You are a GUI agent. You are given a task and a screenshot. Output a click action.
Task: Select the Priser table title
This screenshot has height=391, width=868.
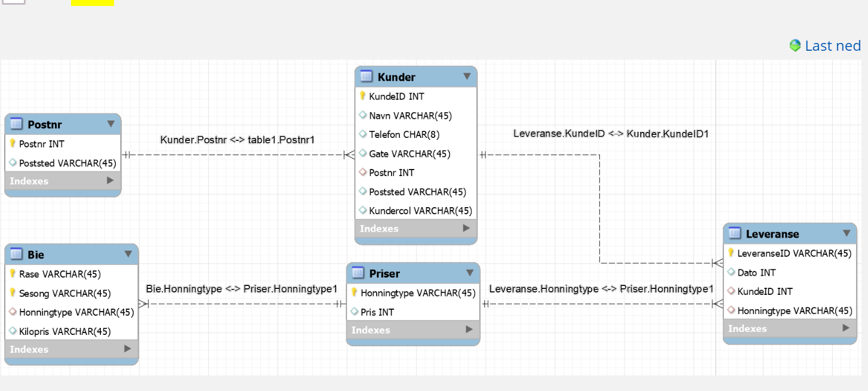tap(384, 273)
